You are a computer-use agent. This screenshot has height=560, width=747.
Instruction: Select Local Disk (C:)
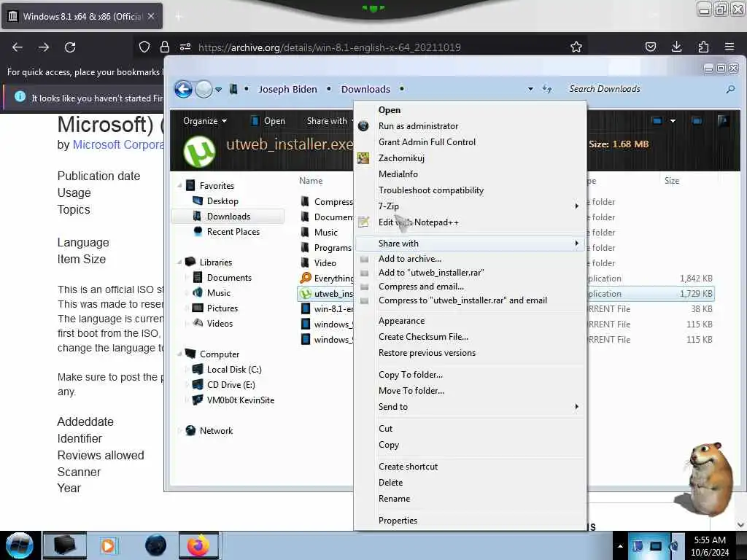coord(234,370)
